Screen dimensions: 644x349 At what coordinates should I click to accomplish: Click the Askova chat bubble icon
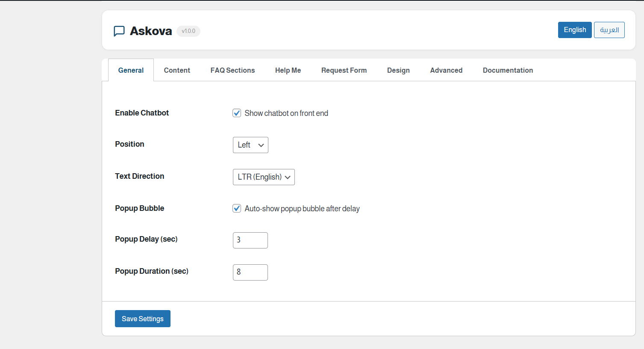tap(119, 31)
